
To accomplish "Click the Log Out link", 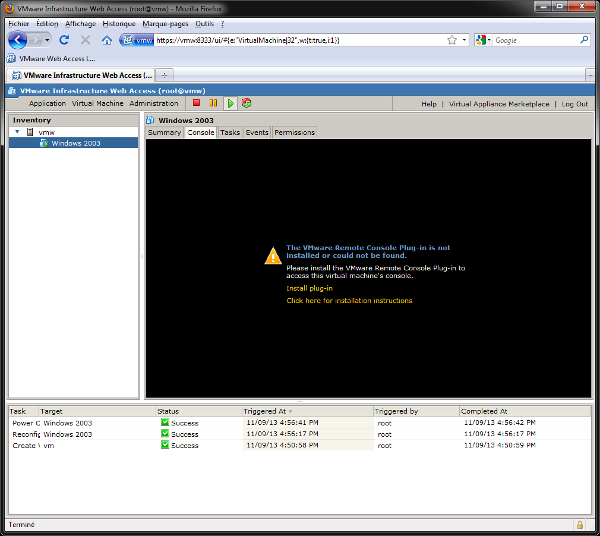I will tap(574, 104).
